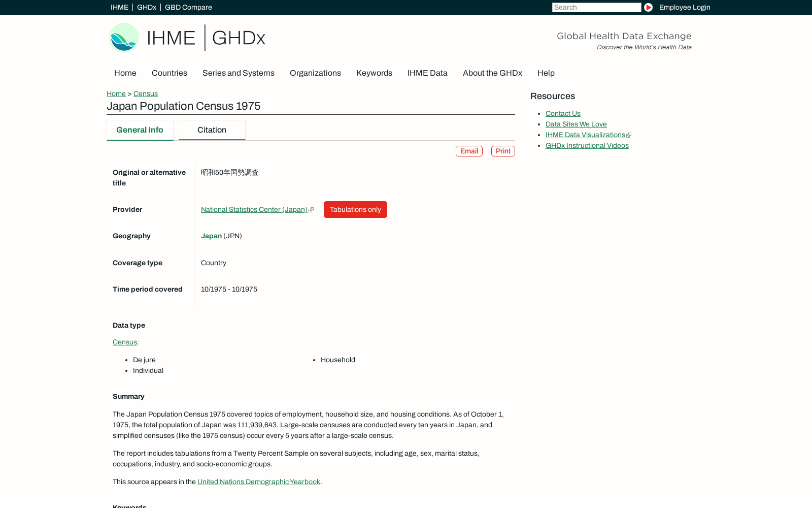Image resolution: width=812 pixels, height=508 pixels.
Task: Open the GHDx link in top bar
Action: [x=147, y=7]
